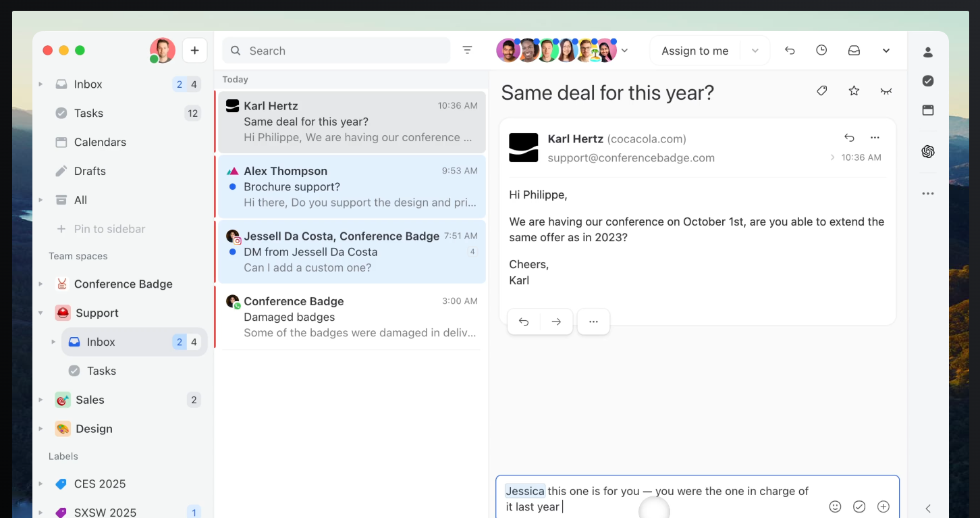Collapse the Support team space
The width and height of the screenshot is (980, 518).
point(40,313)
